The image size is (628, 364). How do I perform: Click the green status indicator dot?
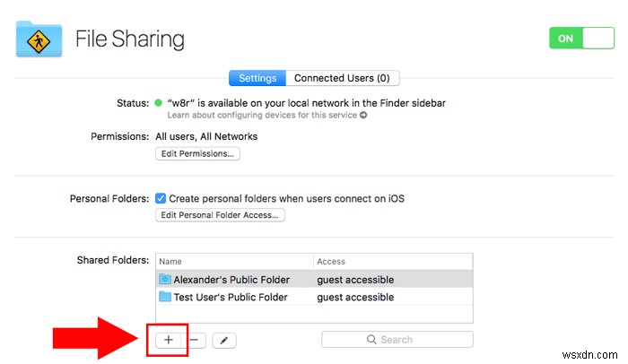tap(159, 103)
